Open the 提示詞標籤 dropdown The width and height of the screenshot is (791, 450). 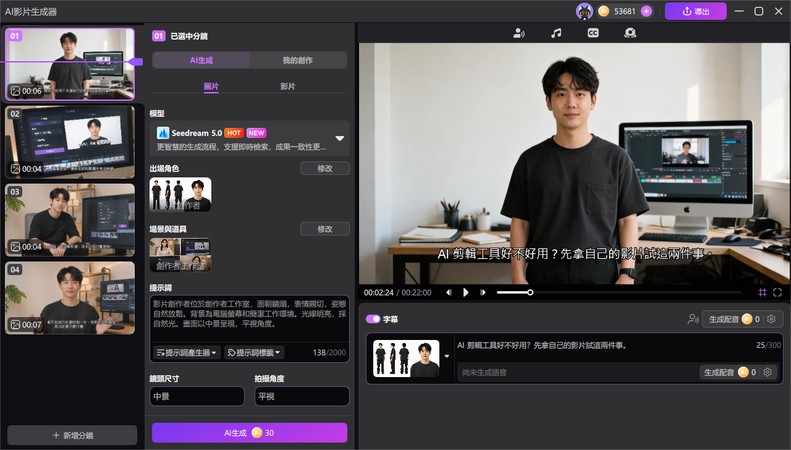pos(254,352)
